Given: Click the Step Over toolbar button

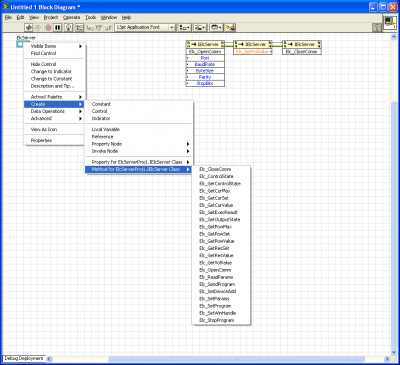Looking at the screenshot, I should (99, 27).
